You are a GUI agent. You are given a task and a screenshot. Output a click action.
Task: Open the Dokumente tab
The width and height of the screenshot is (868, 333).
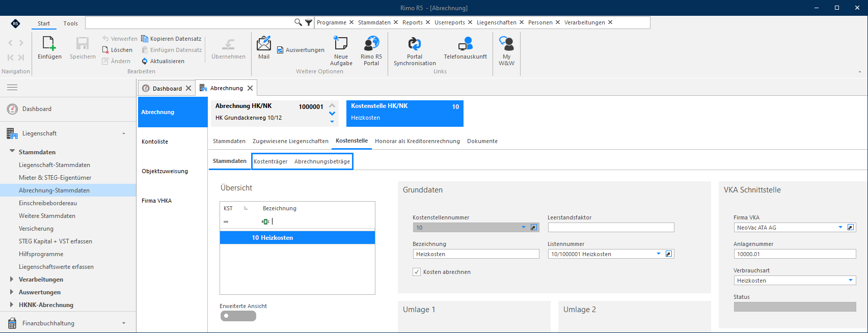click(482, 141)
